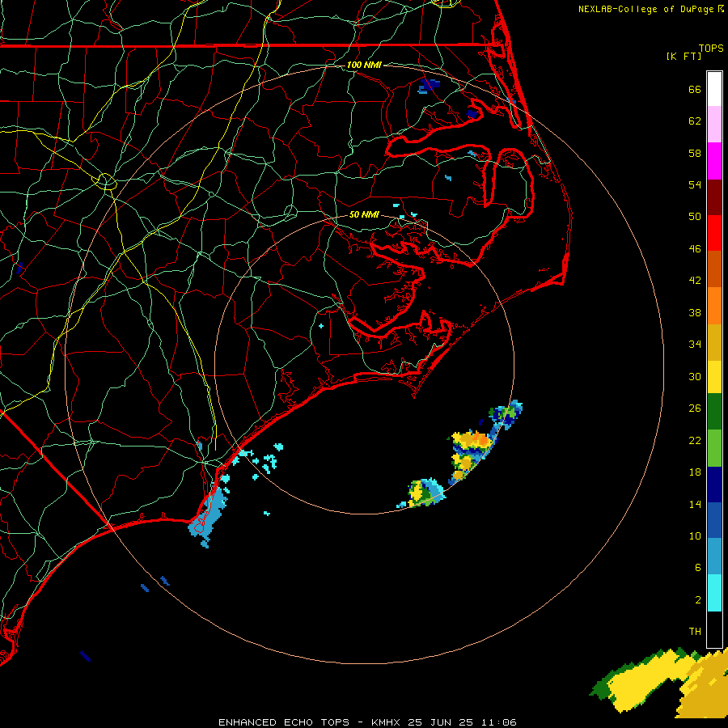Select the dark green legend swatch

(x=714, y=412)
